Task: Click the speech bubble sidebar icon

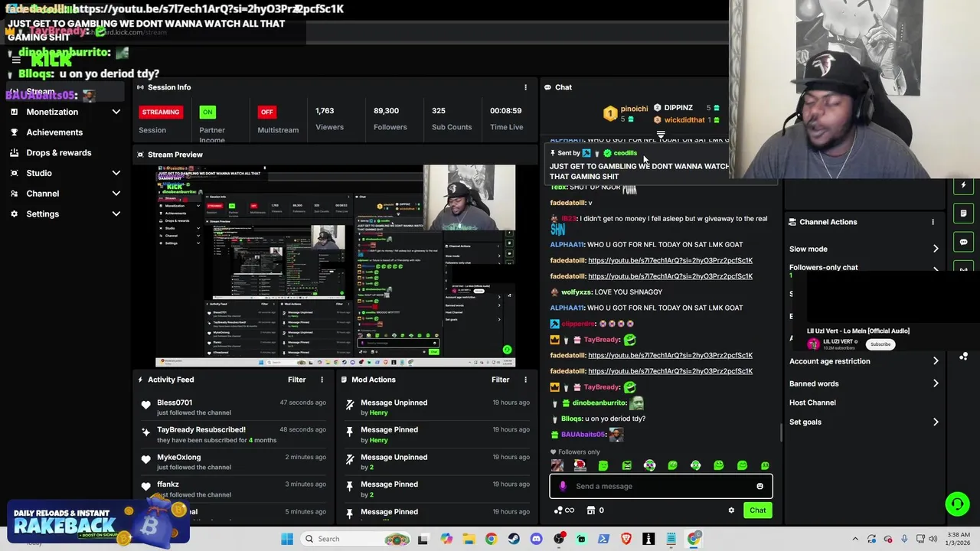Action: point(964,242)
